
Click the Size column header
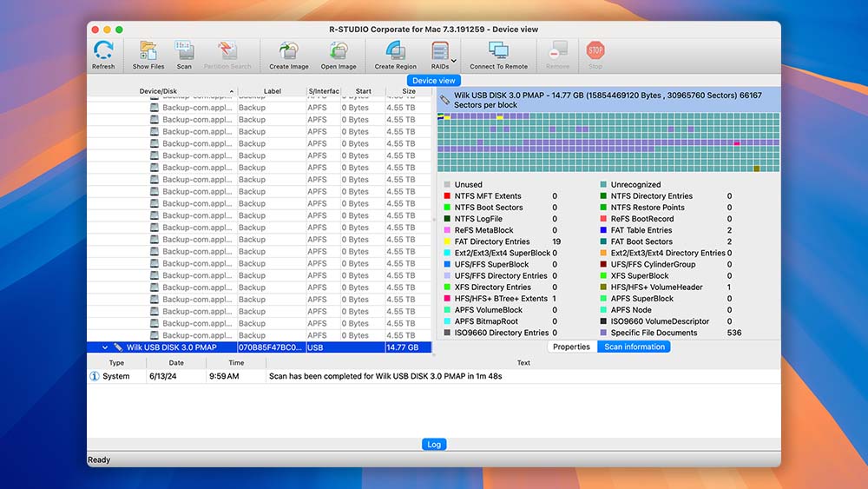click(409, 91)
